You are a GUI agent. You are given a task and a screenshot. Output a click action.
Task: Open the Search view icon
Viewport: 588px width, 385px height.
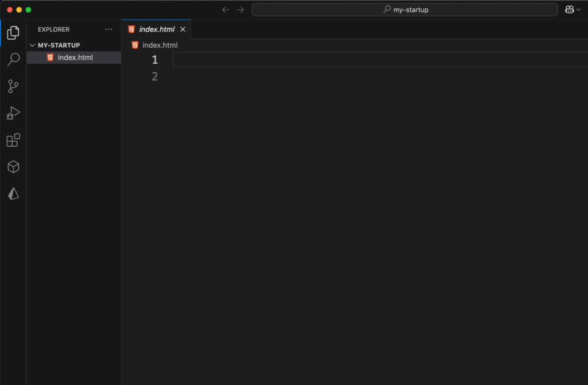[x=13, y=60]
